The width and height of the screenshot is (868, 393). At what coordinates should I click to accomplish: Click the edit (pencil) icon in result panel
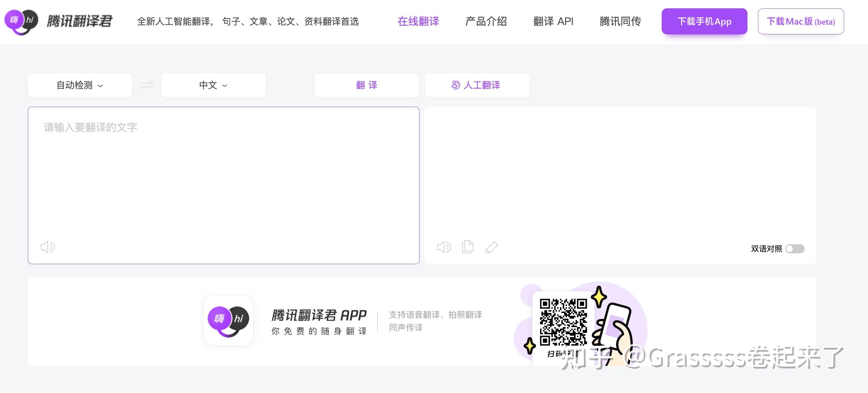(492, 247)
